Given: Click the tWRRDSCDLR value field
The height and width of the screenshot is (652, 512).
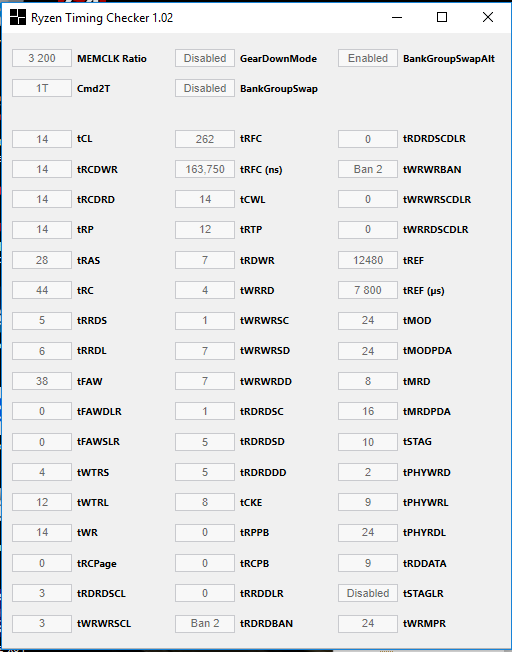Looking at the screenshot, I should coord(368,230).
